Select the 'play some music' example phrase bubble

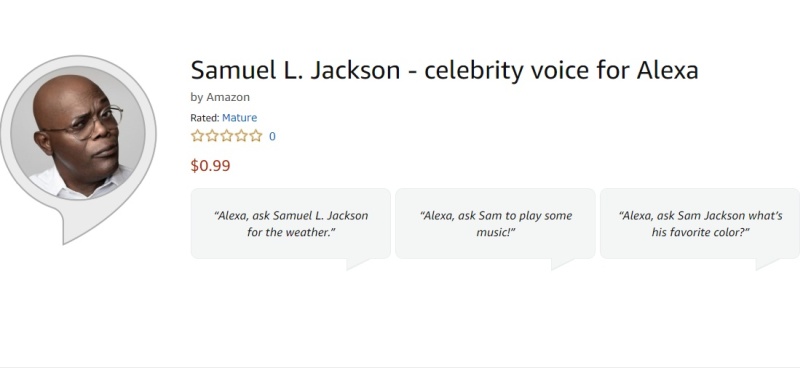[x=495, y=224]
